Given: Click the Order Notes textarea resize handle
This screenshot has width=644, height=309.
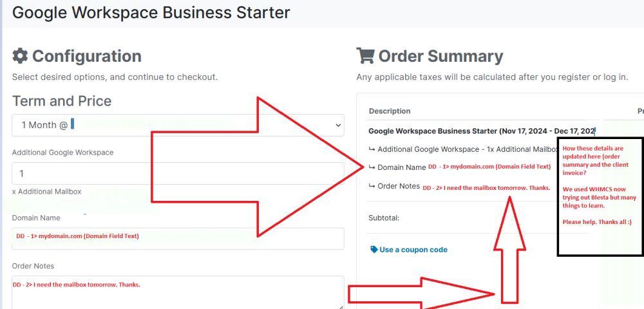Looking at the screenshot, I should tap(340, 306).
